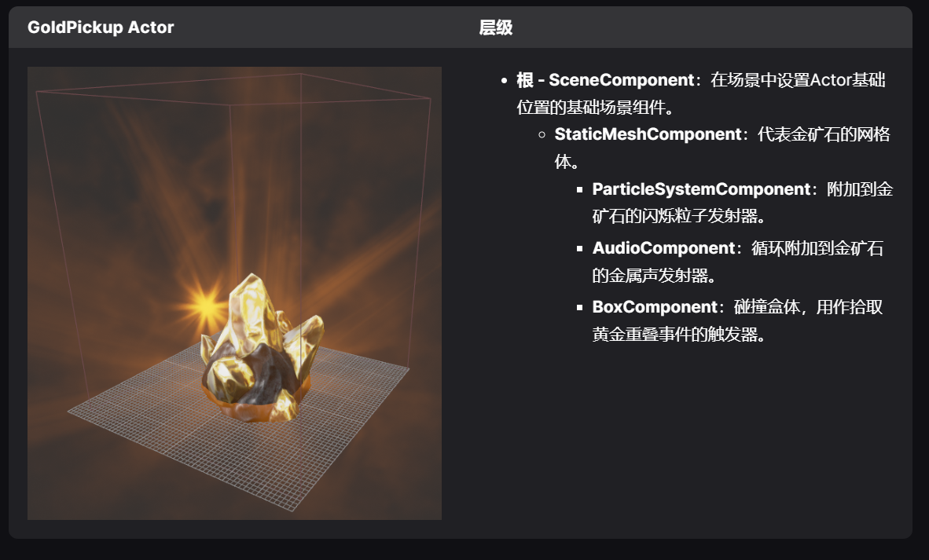Select the StaticMeshComponent label
This screenshot has width=929, height=560.
click(648, 134)
